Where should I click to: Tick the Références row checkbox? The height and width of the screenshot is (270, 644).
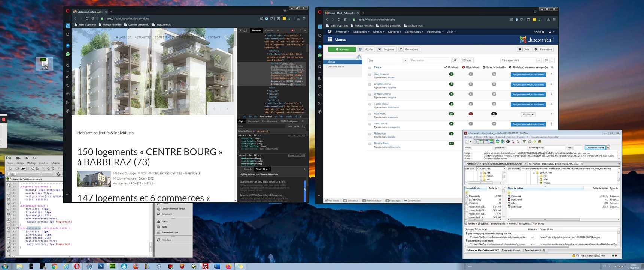pyautogui.click(x=370, y=134)
